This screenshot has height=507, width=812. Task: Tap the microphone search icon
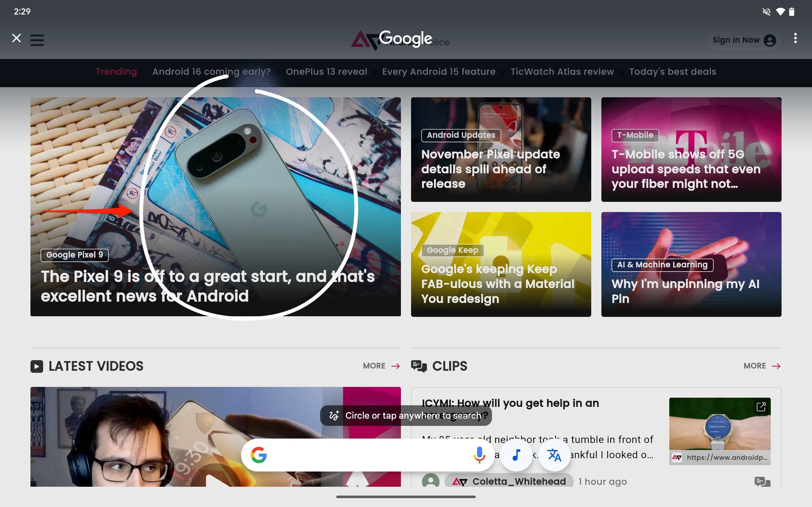click(479, 455)
